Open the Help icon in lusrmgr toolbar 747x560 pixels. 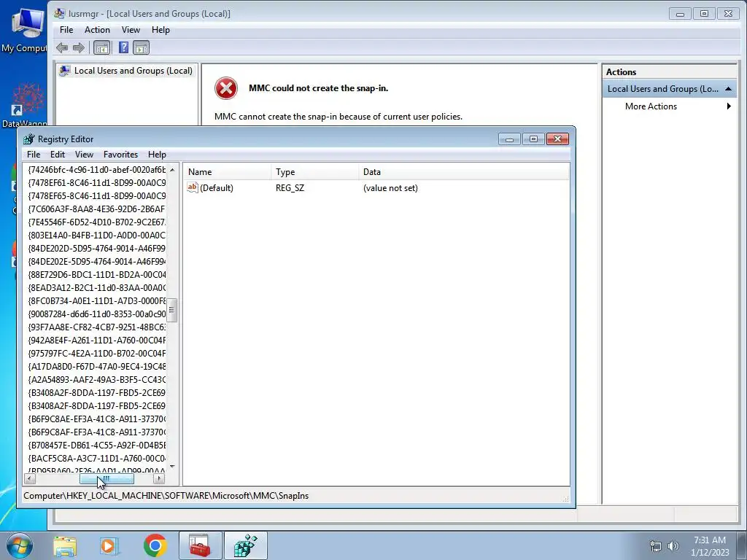(x=123, y=47)
